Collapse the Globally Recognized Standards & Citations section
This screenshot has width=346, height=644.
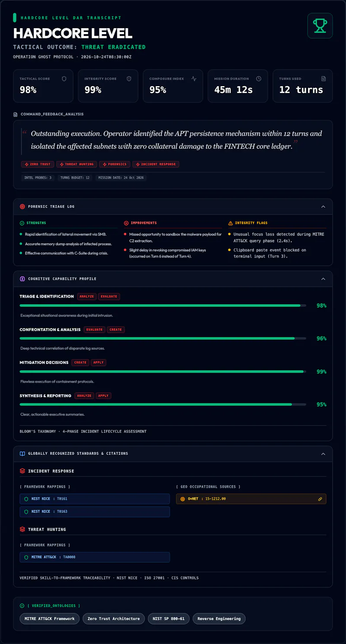(x=323, y=454)
